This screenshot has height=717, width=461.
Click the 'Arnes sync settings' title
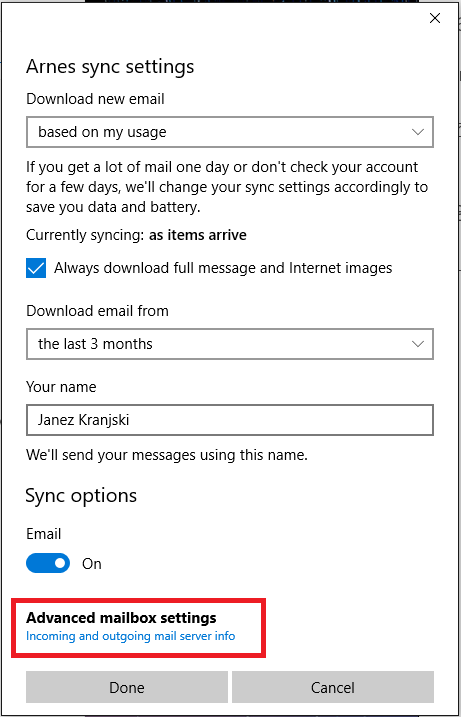click(110, 67)
